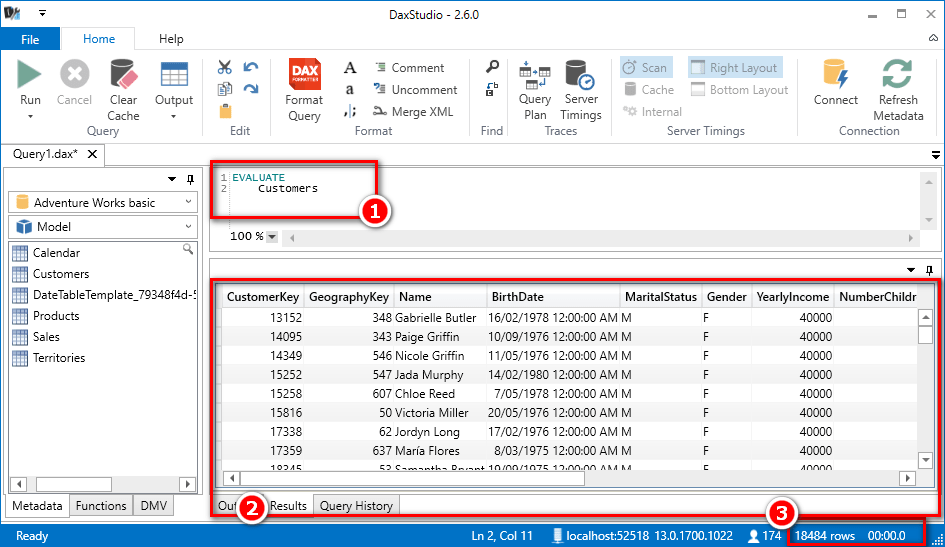Open the Replace tool
This screenshot has width=945, height=547.
pyautogui.click(x=492, y=89)
